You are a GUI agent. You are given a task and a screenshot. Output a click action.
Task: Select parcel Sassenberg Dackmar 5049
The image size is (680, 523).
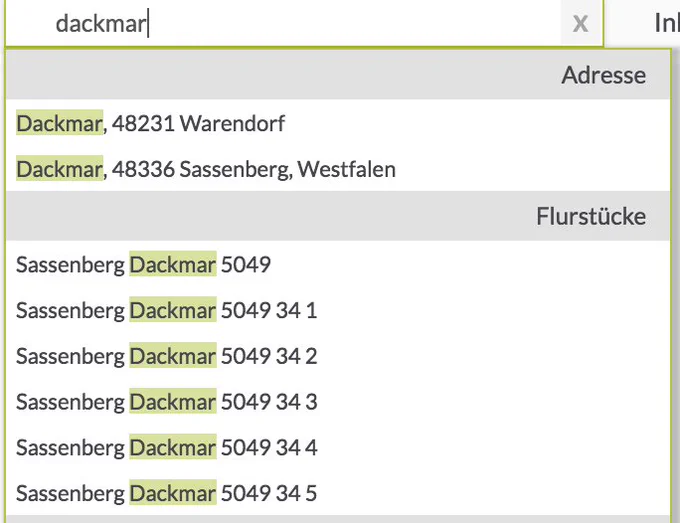click(338, 264)
